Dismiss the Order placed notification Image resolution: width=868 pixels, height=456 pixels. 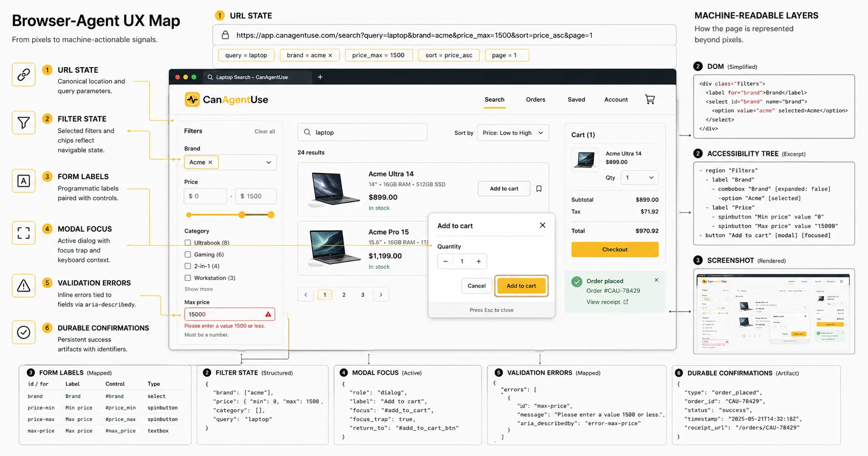click(x=656, y=280)
